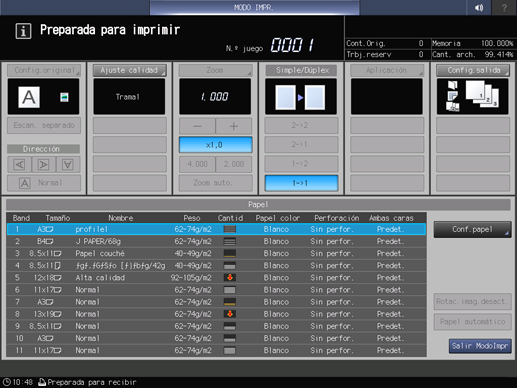The width and height of the screenshot is (517, 388).
Task: Click paper amount icon for tray 10
Action: pyautogui.click(x=230, y=338)
